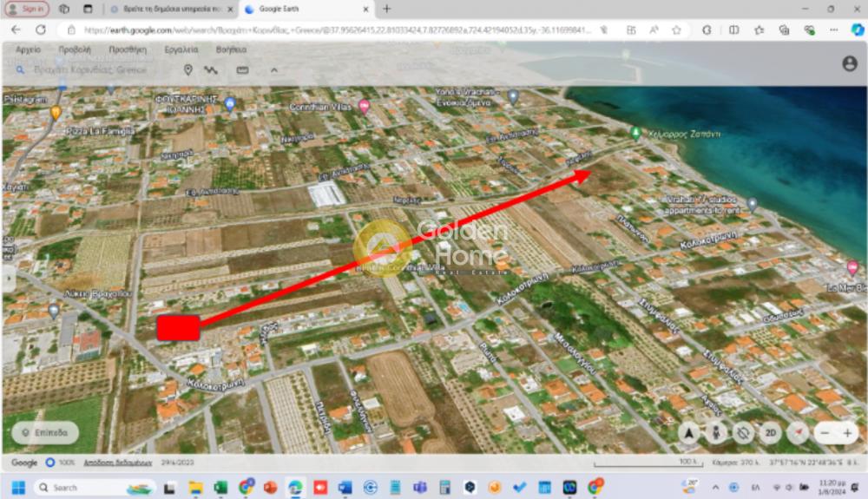Image resolution: width=868 pixels, height=499 pixels.
Task: Toggle the map to 2D view
Action: coord(770,432)
